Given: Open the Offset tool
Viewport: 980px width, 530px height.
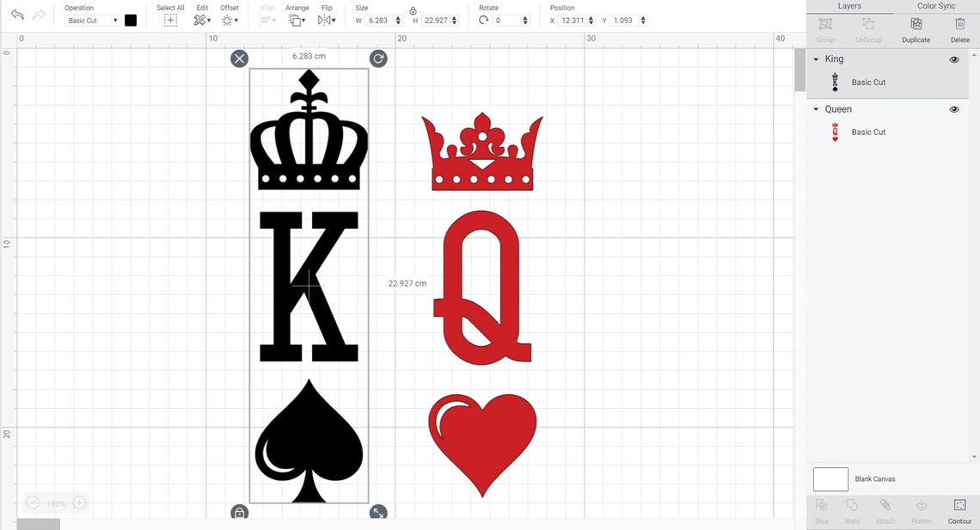Looking at the screenshot, I should 229,19.
